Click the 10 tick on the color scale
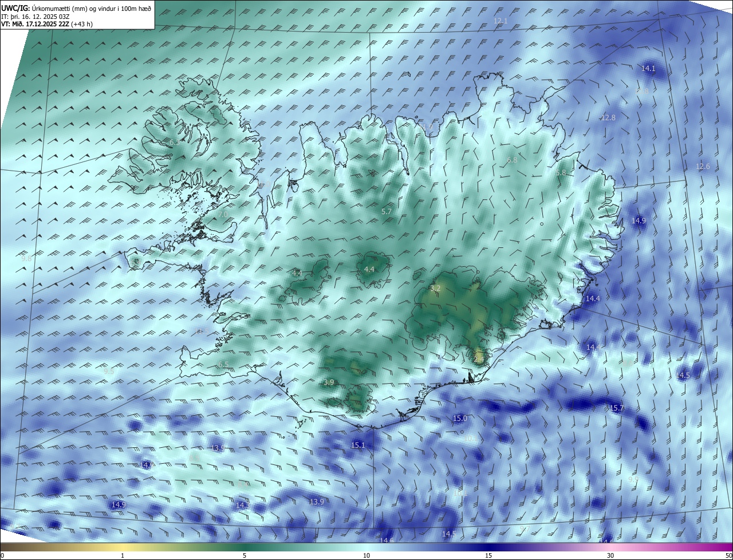 pos(366,555)
